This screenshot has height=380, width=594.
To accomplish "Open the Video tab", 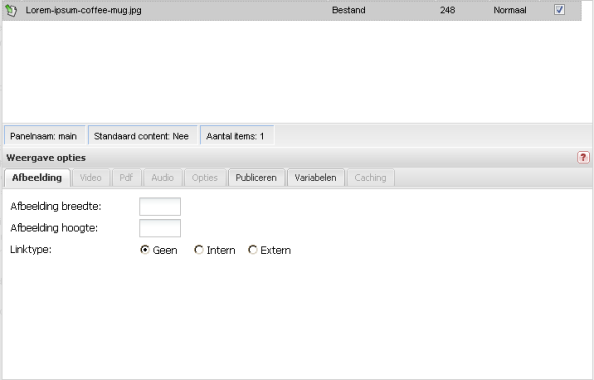I will [91, 178].
